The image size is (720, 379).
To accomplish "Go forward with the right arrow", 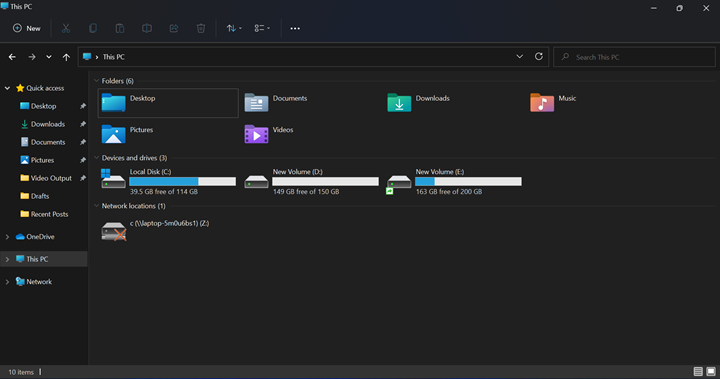I will [32, 57].
